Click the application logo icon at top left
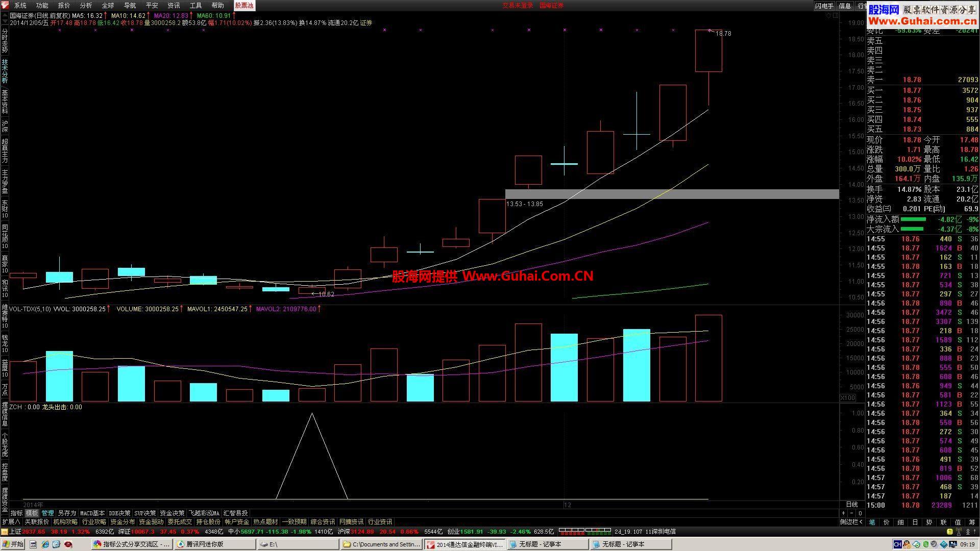 click(x=5, y=5)
